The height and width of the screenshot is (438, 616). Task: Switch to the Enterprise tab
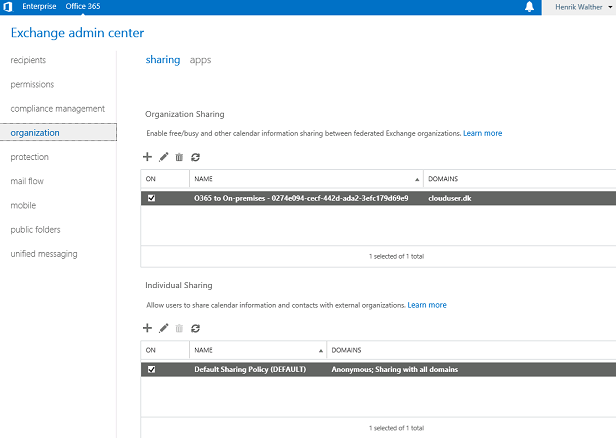click(39, 6)
